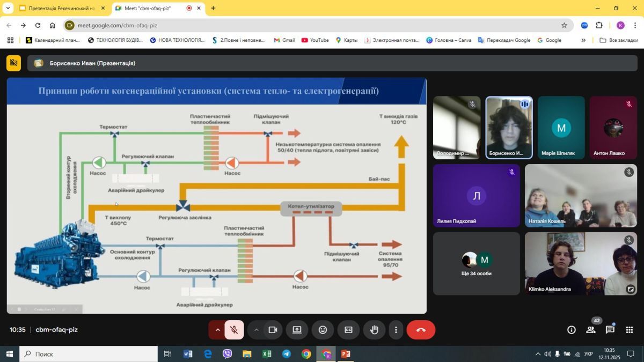Leave the call with red button
The height and width of the screenshot is (362, 644).
(421, 330)
